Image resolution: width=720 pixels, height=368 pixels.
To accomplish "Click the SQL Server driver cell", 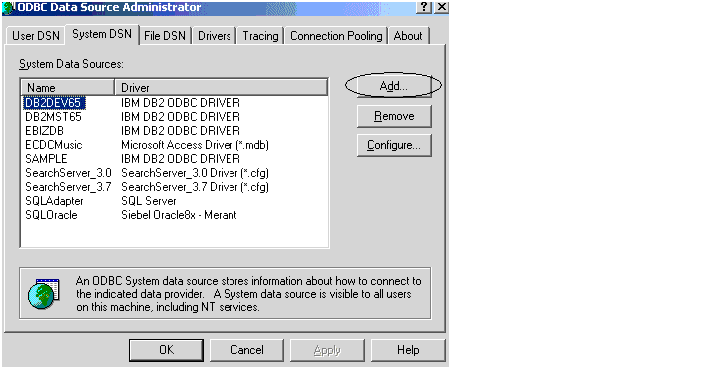I will point(149,201).
